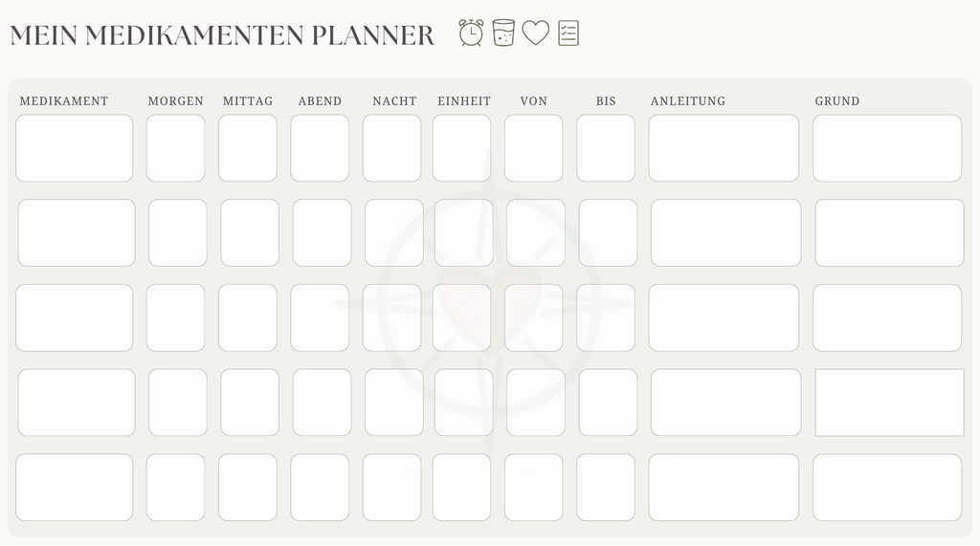Image resolution: width=980 pixels, height=546 pixels.
Task: Click the heart icon in header
Action: [536, 33]
